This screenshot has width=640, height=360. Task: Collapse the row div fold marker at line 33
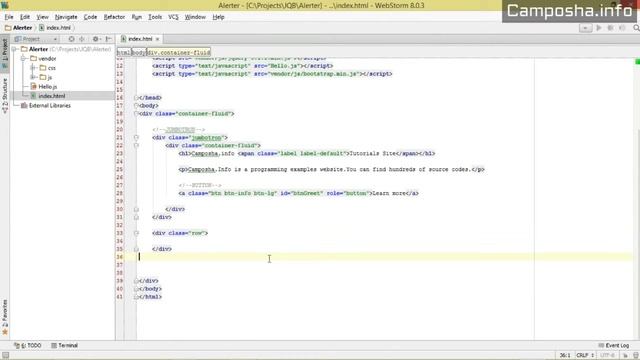(136, 233)
